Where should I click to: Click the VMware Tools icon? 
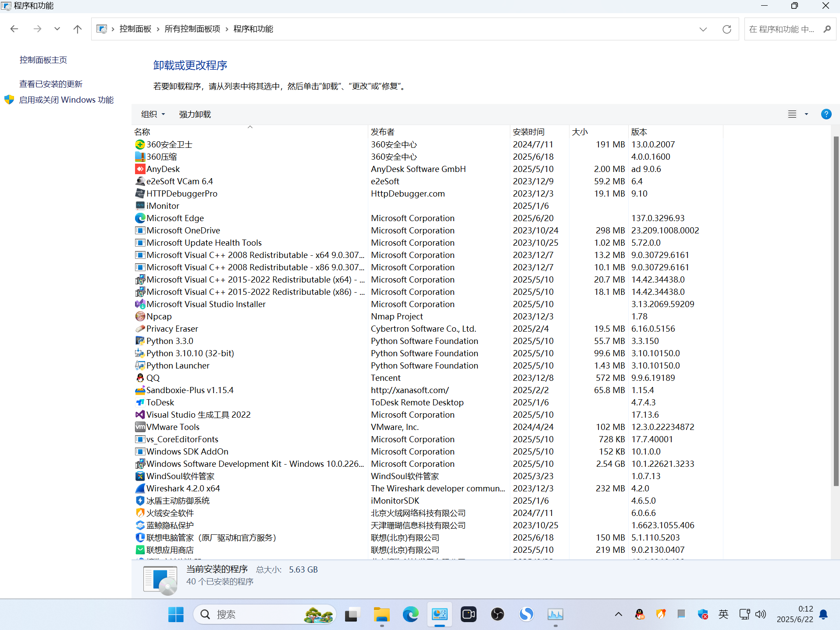tap(140, 427)
